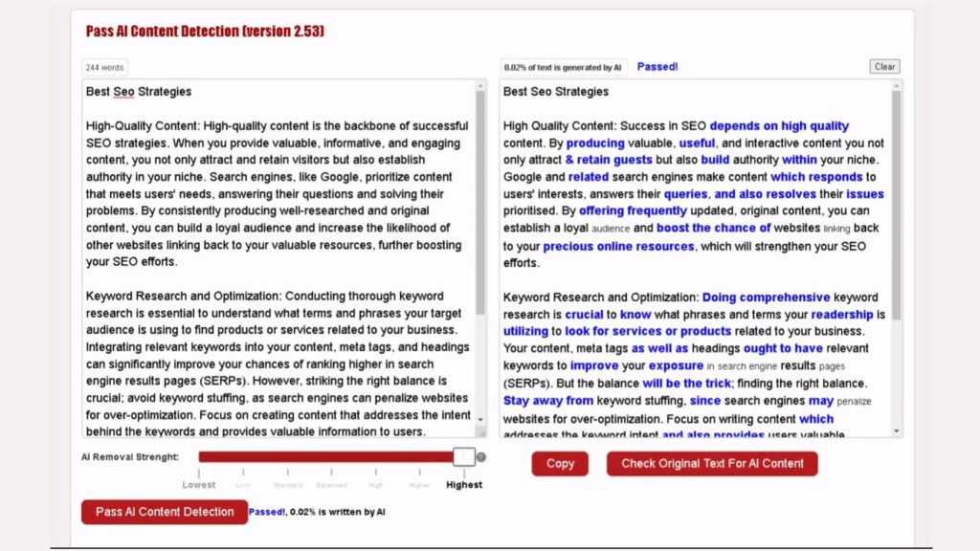Click Check Original Text For AI Content
The width and height of the screenshot is (980, 551).
pos(712,464)
